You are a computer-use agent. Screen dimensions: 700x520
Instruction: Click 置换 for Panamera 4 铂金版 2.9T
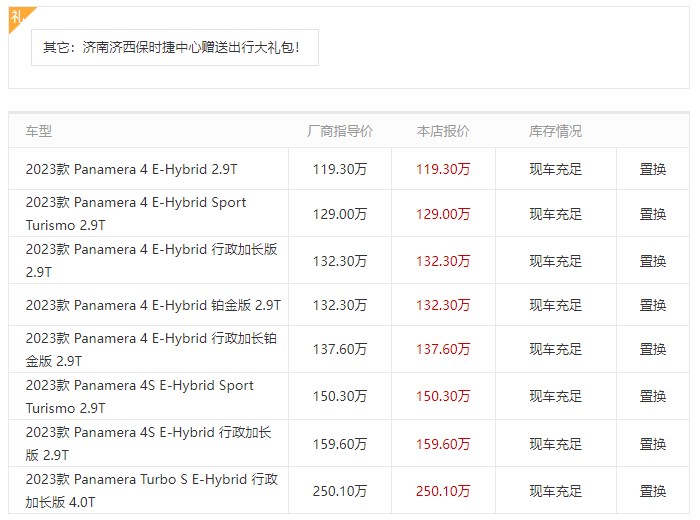click(x=653, y=305)
